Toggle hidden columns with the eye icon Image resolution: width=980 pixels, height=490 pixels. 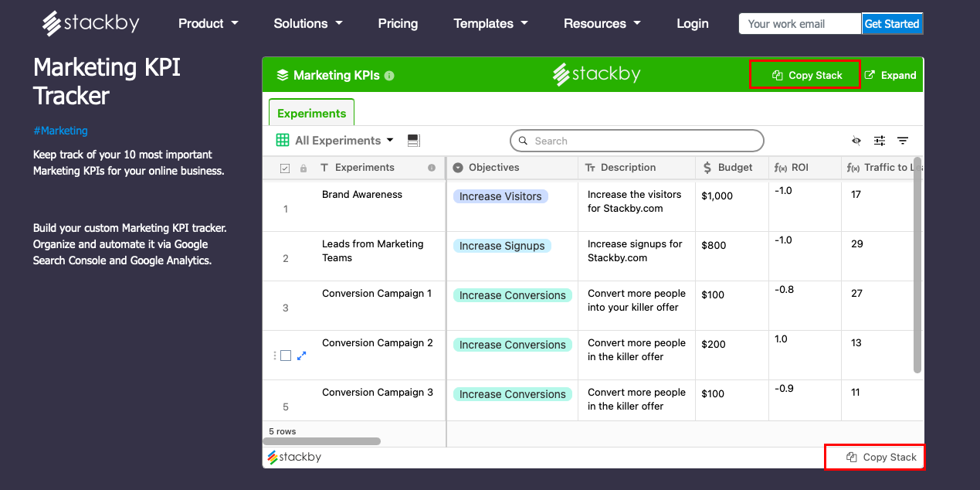856,141
